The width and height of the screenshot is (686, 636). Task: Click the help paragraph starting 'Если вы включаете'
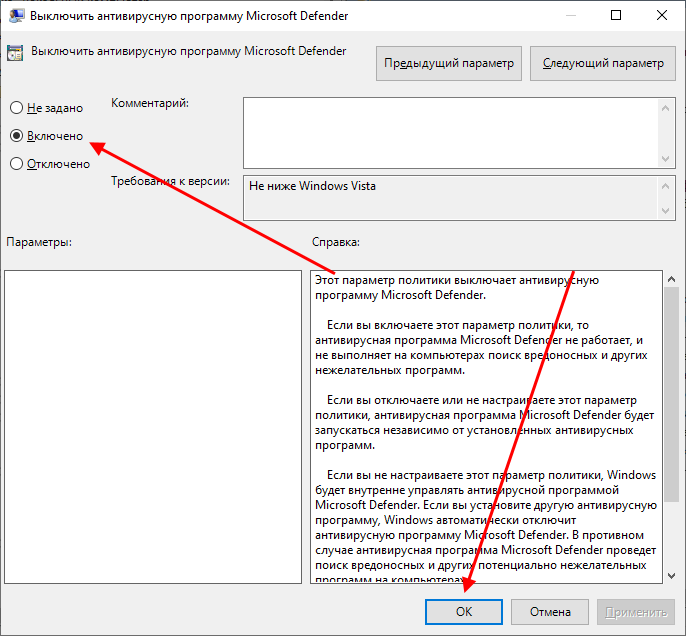tap(481, 348)
